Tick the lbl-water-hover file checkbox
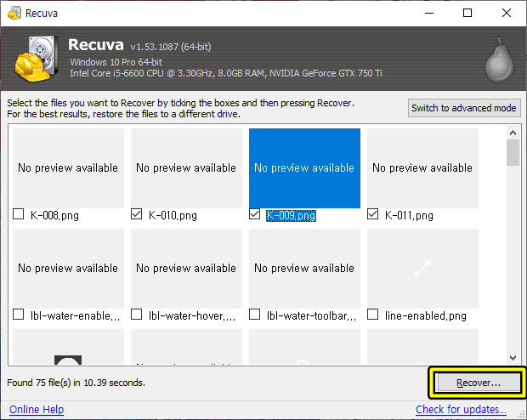527x420 pixels. (136, 315)
